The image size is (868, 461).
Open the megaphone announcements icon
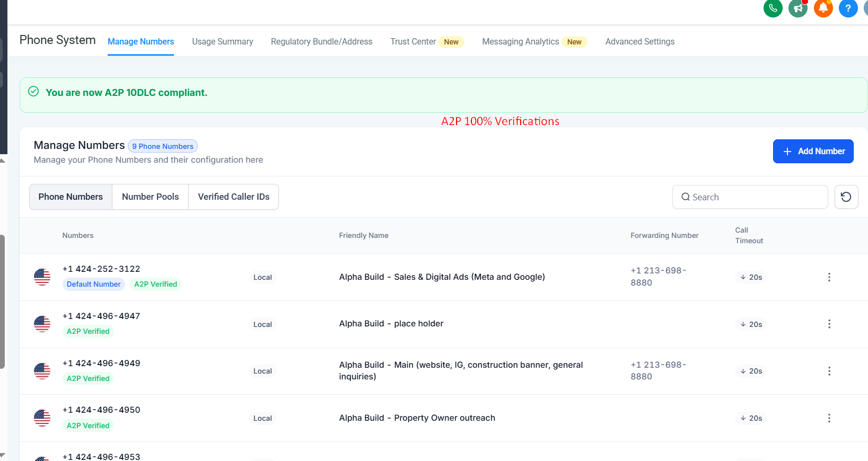point(797,8)
